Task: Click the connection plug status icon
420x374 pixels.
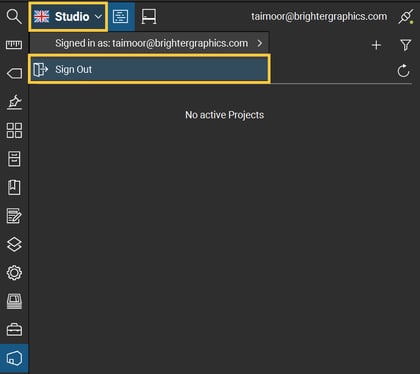Action: [406, 16]
